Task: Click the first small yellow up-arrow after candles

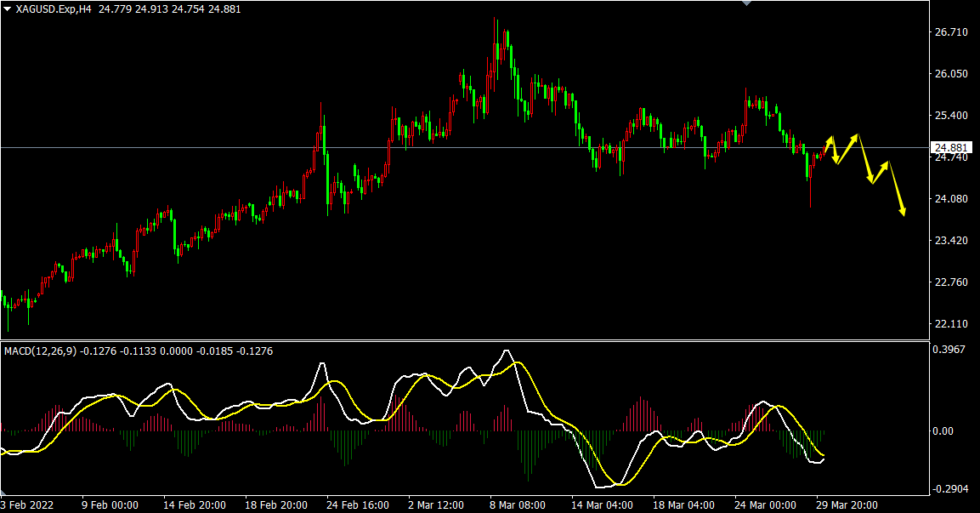Action: [830, 140]
